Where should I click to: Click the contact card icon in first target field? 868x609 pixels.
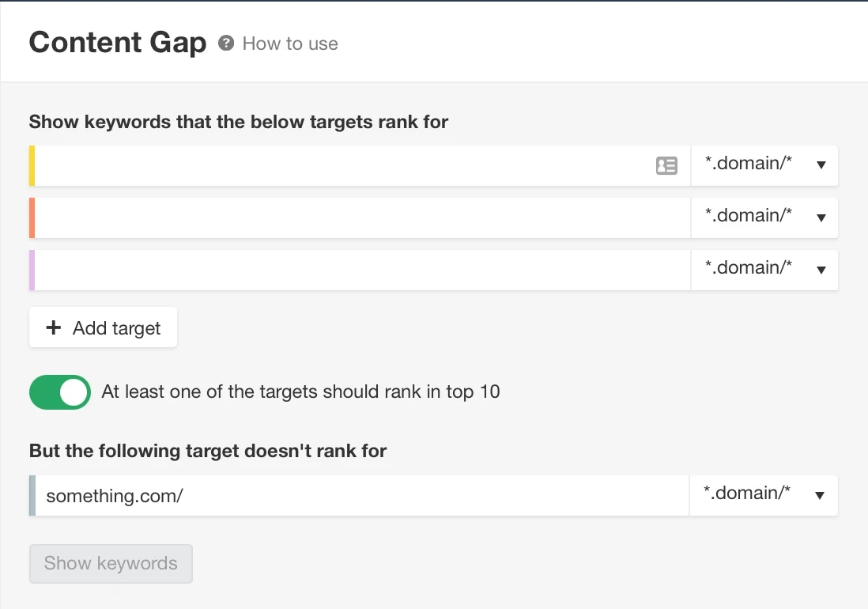point(666,165)
